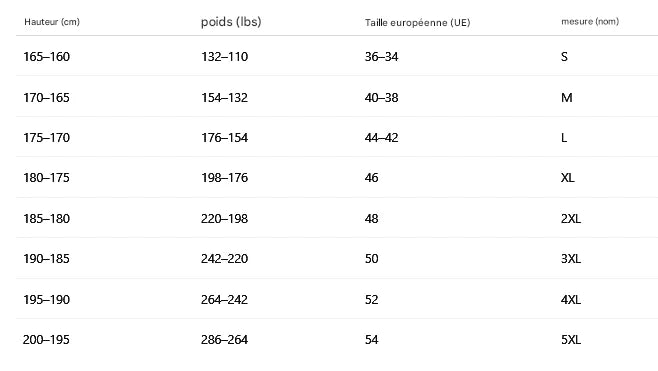Select the EU size cell 52
Image resolution: width=658 pixels, height=371 pixels.
click(371, 300)
